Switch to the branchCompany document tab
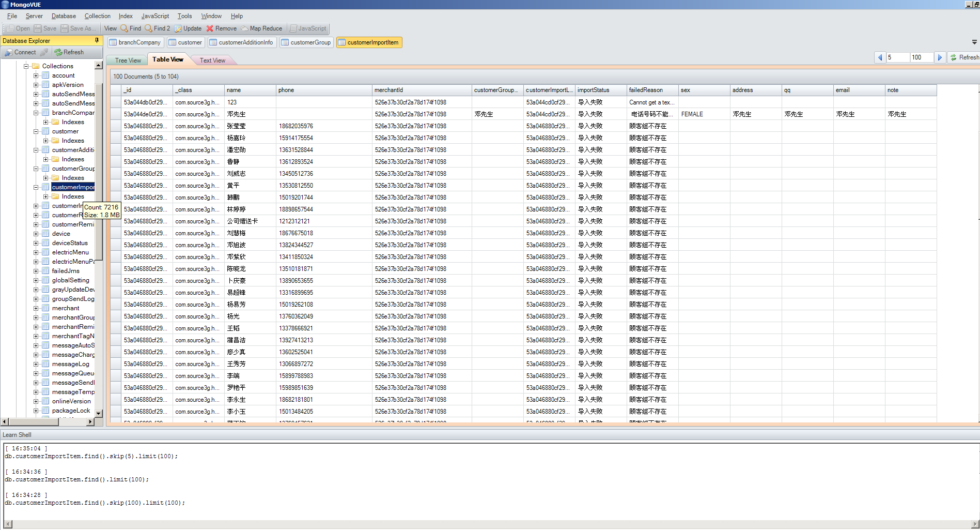 click(135, 42)
